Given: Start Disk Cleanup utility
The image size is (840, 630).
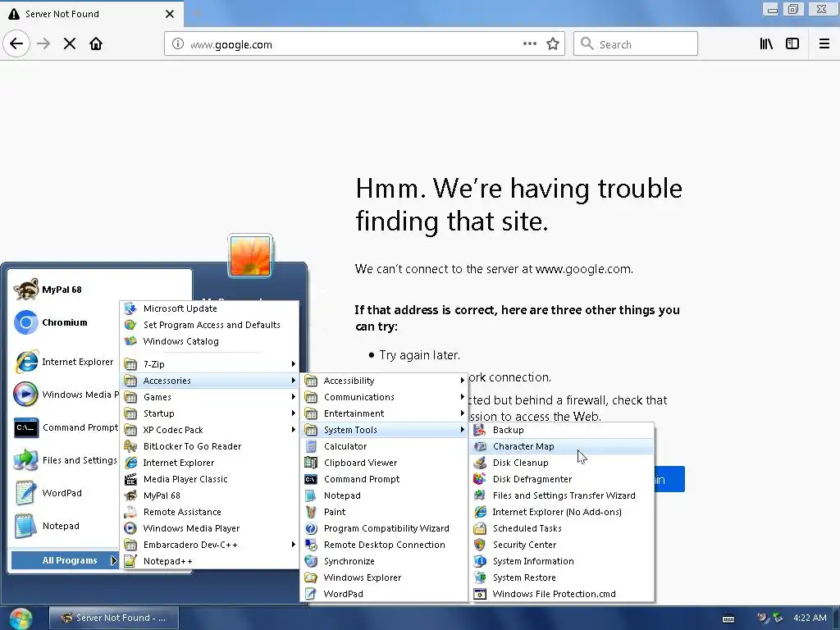Looking at the screenshot, I should [563, 463].
